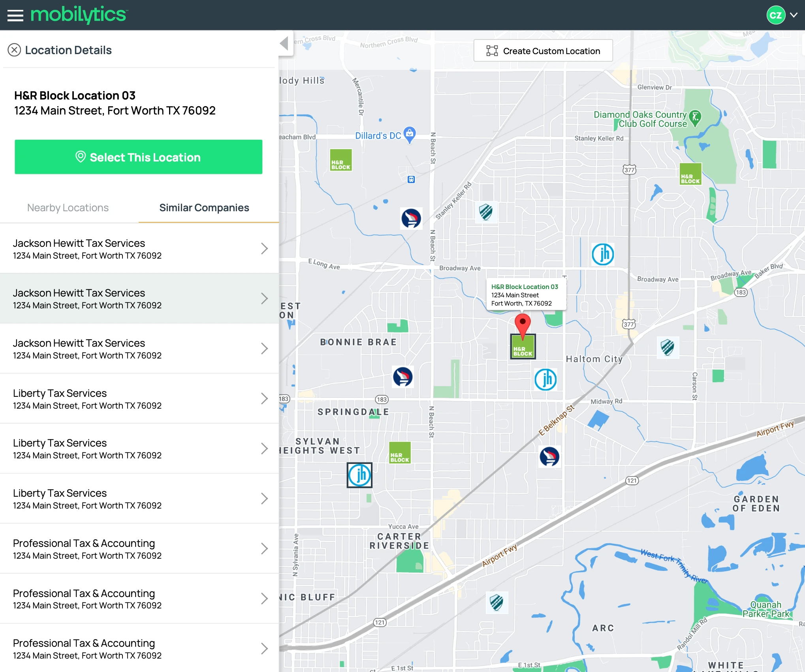Click the Jackson Hewitt marker north of Broadway Ave
805x672 pixels.
(603, 254)
